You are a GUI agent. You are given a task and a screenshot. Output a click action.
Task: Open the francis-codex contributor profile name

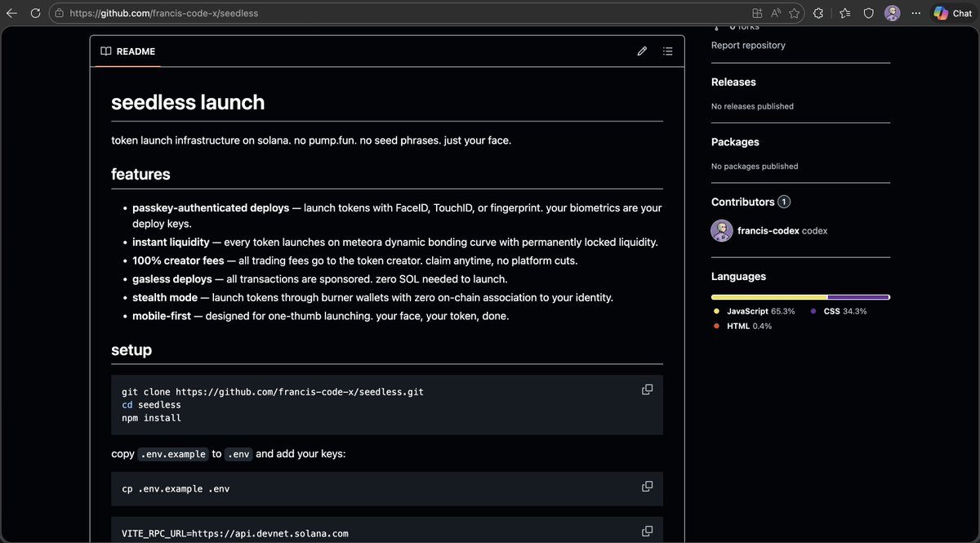point(768,231)
